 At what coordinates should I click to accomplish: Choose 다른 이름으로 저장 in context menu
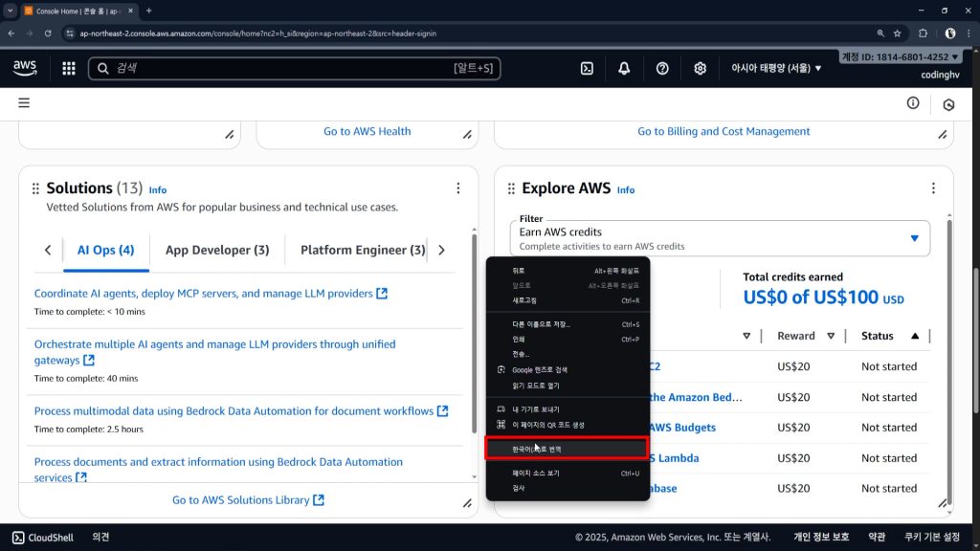568,324
